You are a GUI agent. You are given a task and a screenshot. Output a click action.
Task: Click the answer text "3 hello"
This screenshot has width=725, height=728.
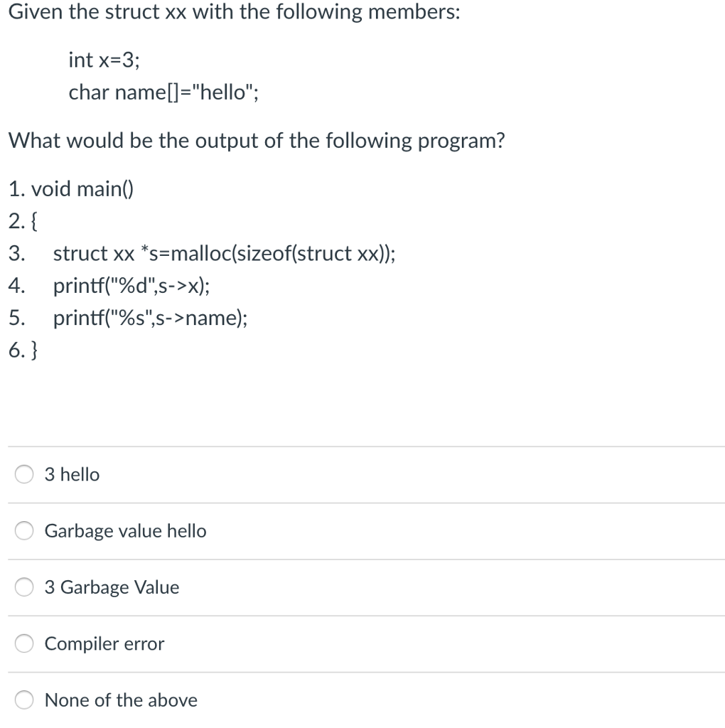pyautogui.click(x=72, y=473)
